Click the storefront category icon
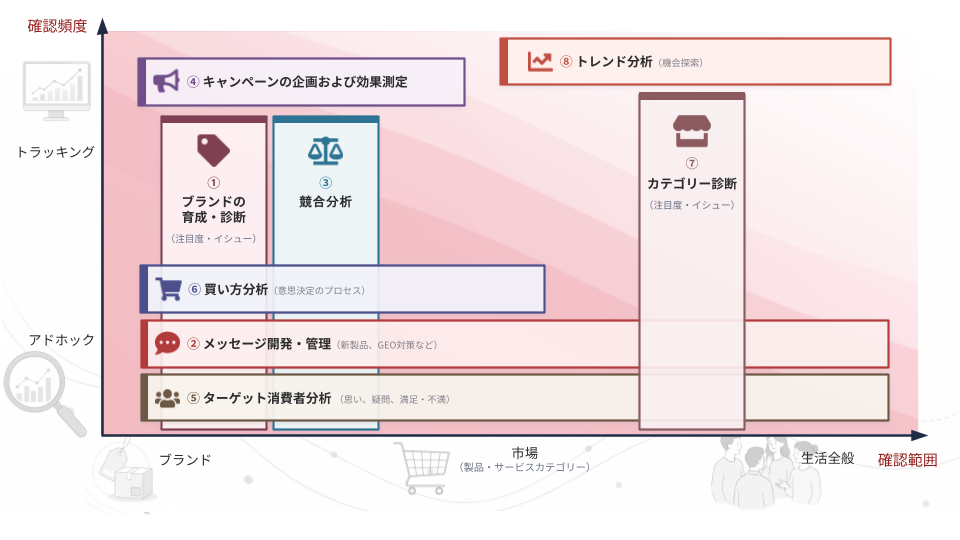960x540 pixels. 692,131
